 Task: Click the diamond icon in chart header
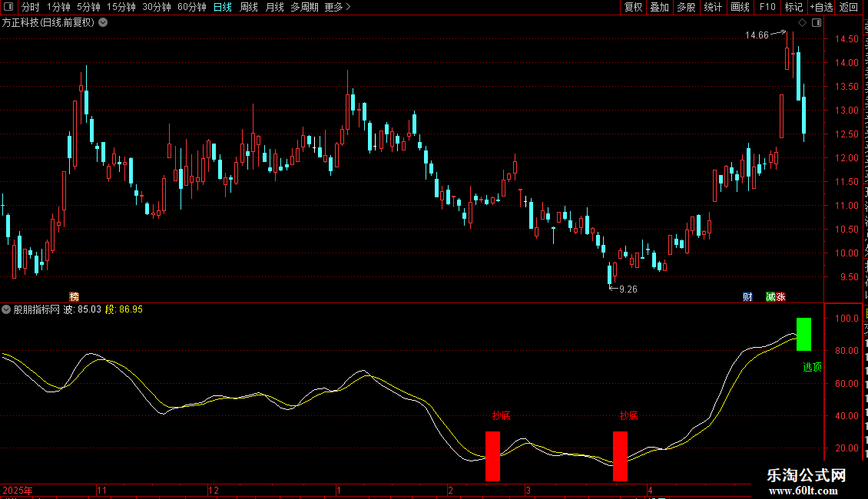802,23
